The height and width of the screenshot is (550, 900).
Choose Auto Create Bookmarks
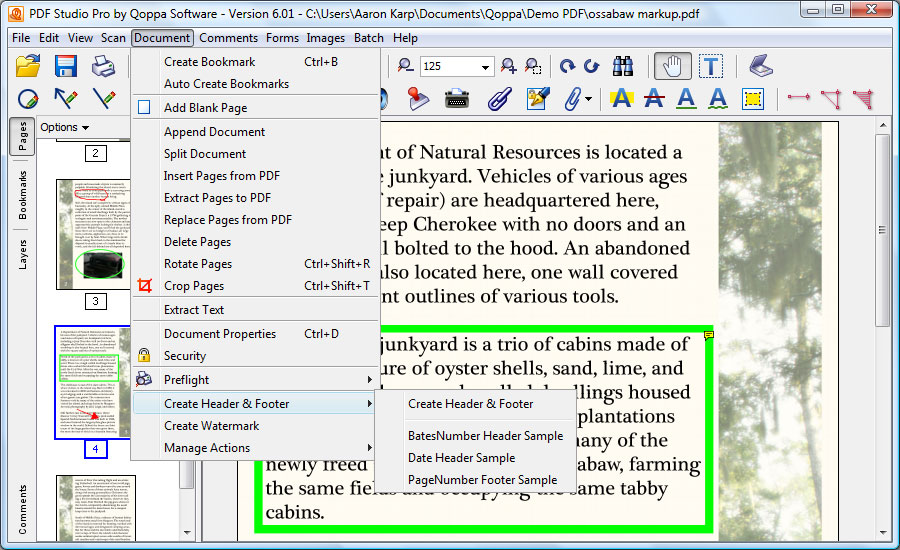tap(255, 84)
